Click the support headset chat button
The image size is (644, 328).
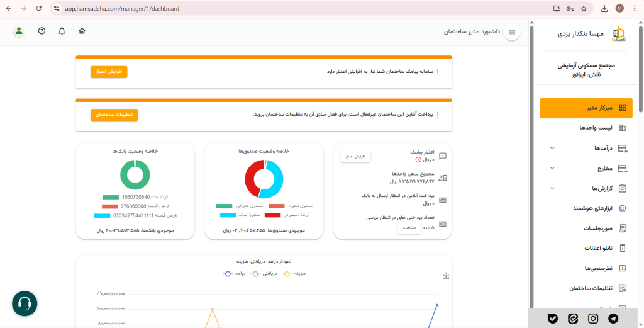click(x=25, y=303)
